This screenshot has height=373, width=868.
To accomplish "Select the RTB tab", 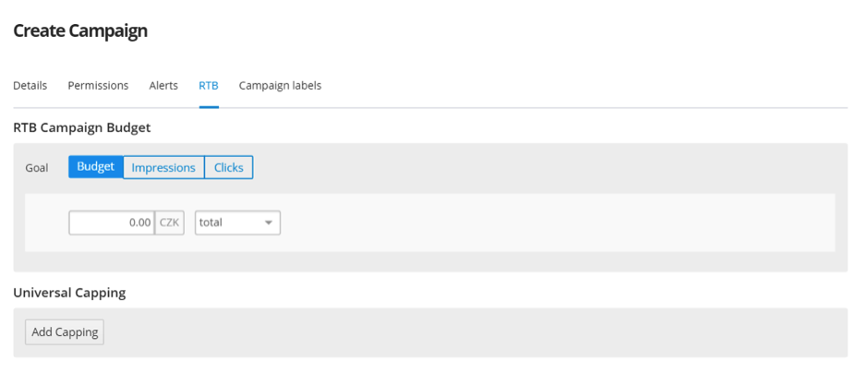I will (209, 86).
